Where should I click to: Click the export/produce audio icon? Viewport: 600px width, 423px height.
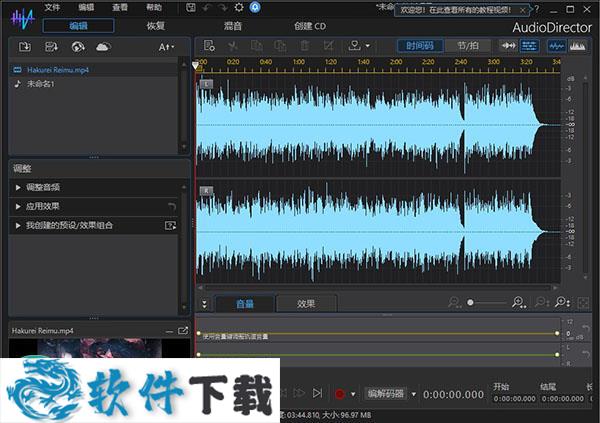pyautogui.click(x=51, y=47)
